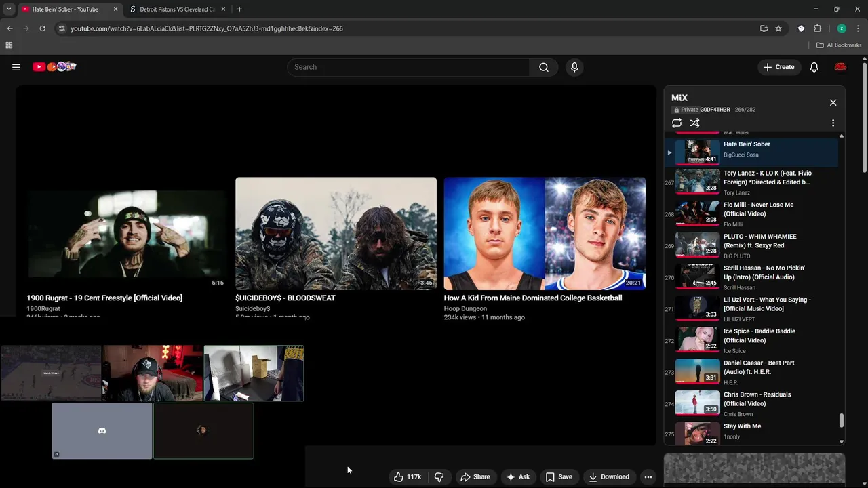The height and width of the screenshot is (488, 868).
Task: Toggle playlist loop
Action: pos(677,123)
